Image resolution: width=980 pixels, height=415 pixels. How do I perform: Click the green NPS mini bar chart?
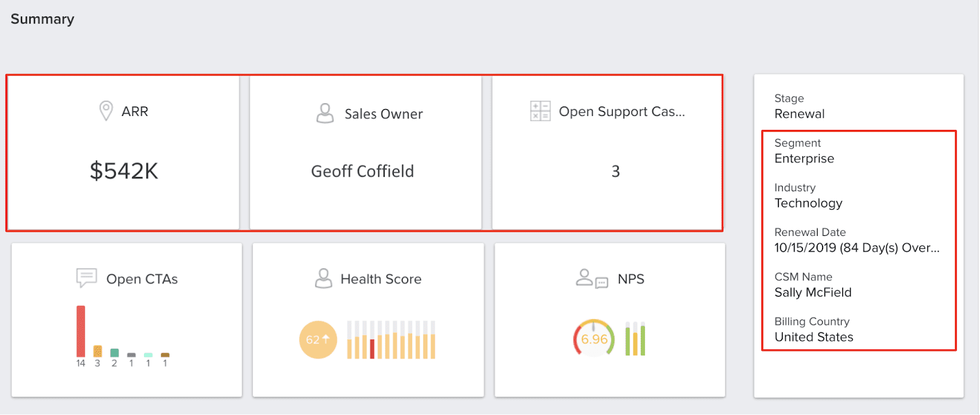coord(635,339)
